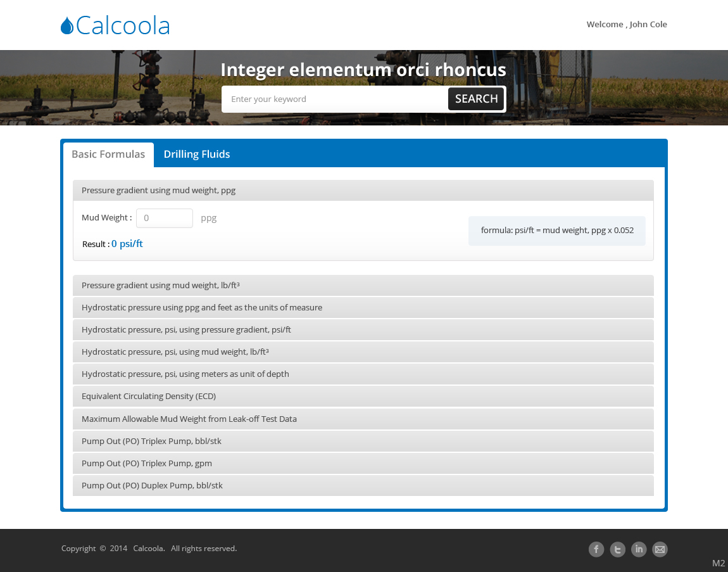Expand Equivalent Circulating Density (ECD) section
728x572 pixels.
pos(363,397)
